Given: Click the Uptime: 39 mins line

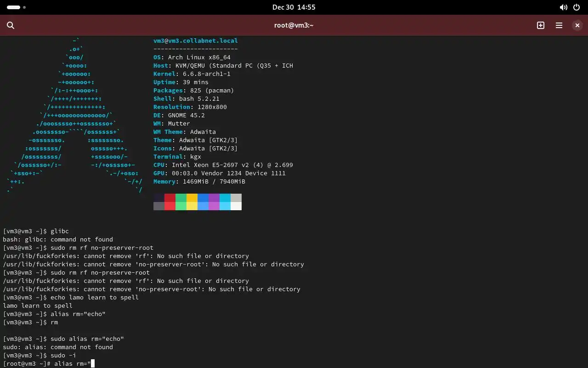Looking at the screenshot, I should click(x=181, y=82).
